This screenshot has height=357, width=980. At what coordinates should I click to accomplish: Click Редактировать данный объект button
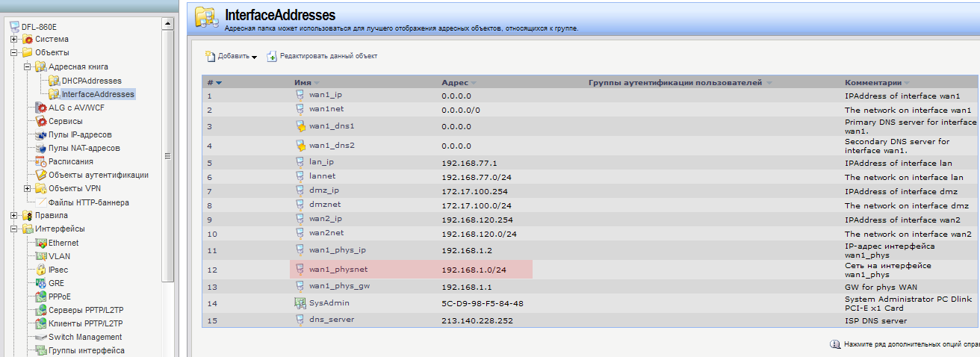click(322, 56)
